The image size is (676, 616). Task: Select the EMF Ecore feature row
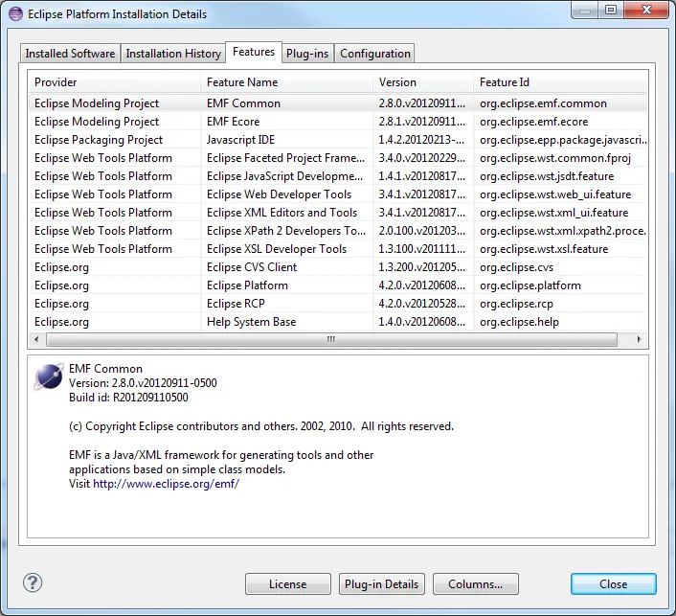(338, 122)
